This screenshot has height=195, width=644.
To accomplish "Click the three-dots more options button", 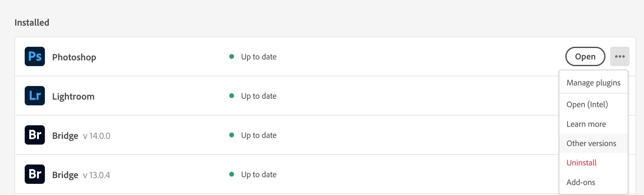I will [620, 56].
